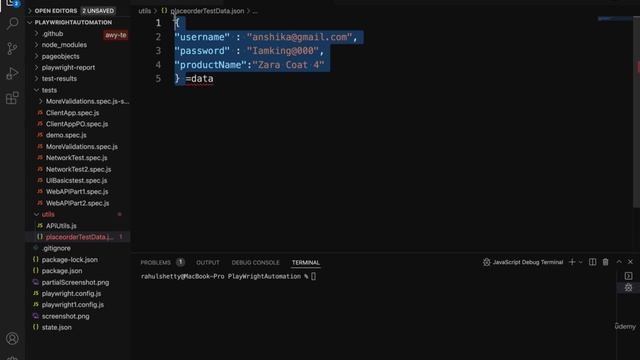This screenshot has width=640, height=360.
Task: Open playwright1.config.js file
Action: click(x=73, y=304)
